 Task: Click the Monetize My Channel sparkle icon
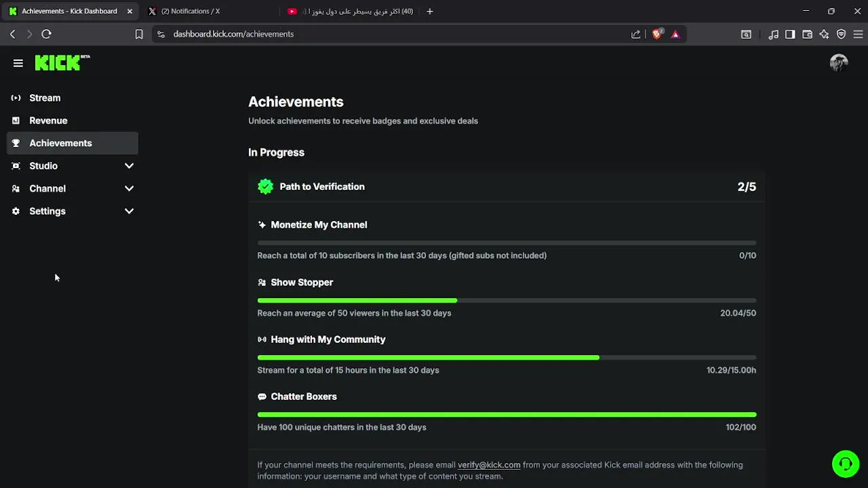[x=262, y=225]
